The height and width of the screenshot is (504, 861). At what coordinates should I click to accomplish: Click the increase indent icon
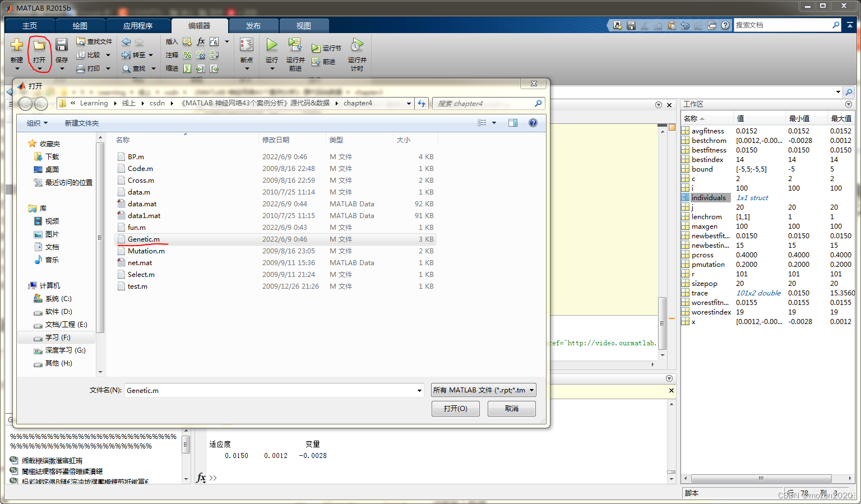(x=201, y=68)
